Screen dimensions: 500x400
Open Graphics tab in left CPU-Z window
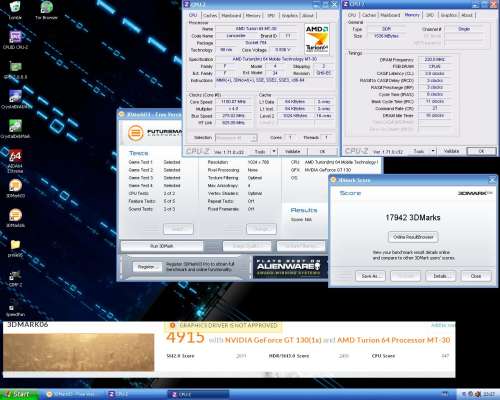[289, 15]
